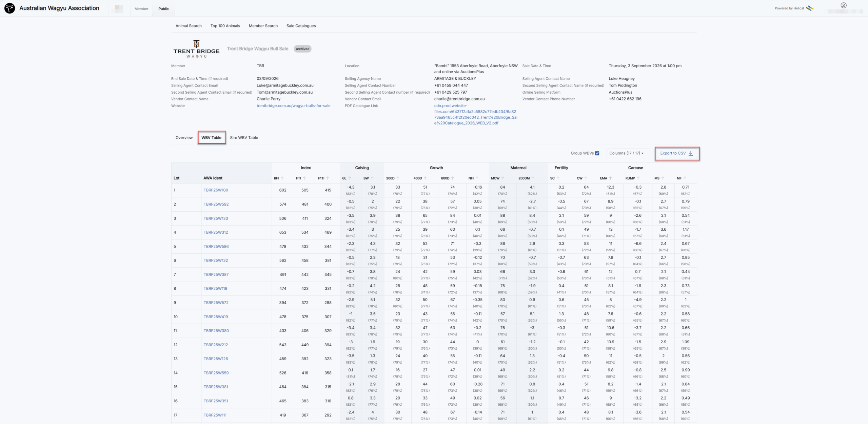Click the AWA Ident column header

coord(213,178)
